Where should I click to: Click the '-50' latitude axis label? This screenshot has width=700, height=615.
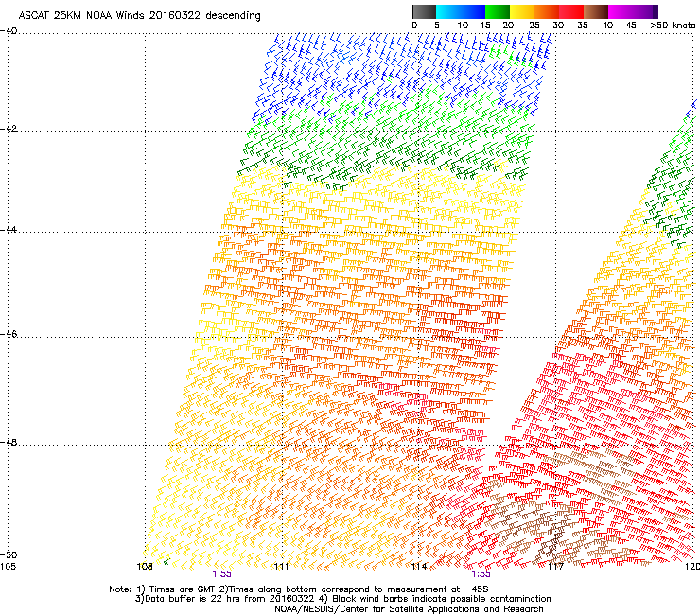click(x=9, y=554)
